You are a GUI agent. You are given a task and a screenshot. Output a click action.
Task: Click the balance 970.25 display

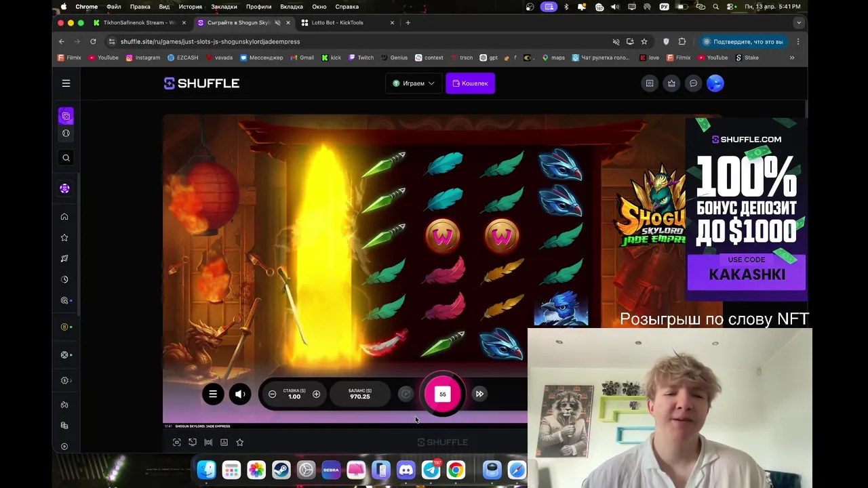click(359, 394)
